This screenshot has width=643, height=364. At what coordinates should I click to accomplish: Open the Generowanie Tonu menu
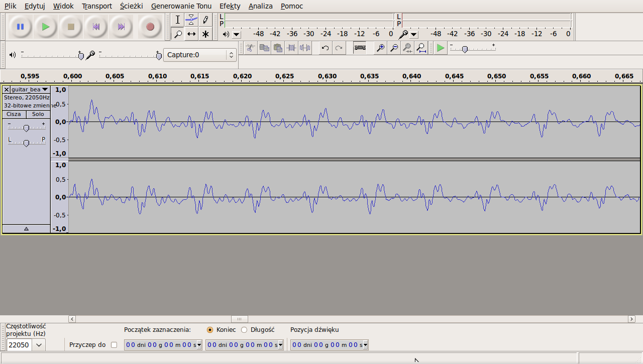click(x=181, y=6)
